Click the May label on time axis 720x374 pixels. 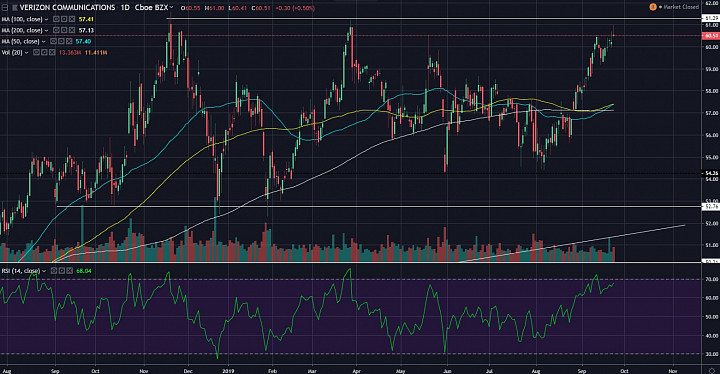401,370
